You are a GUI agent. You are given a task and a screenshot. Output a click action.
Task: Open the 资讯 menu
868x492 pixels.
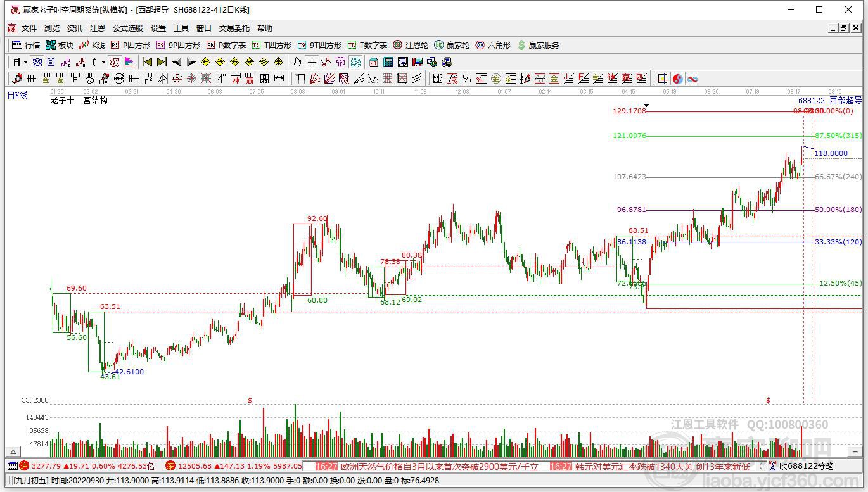(75, 28)
